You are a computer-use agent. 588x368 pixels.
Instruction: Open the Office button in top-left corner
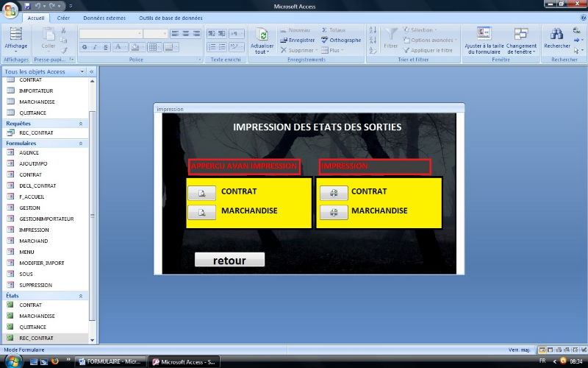tap(10, 10)
